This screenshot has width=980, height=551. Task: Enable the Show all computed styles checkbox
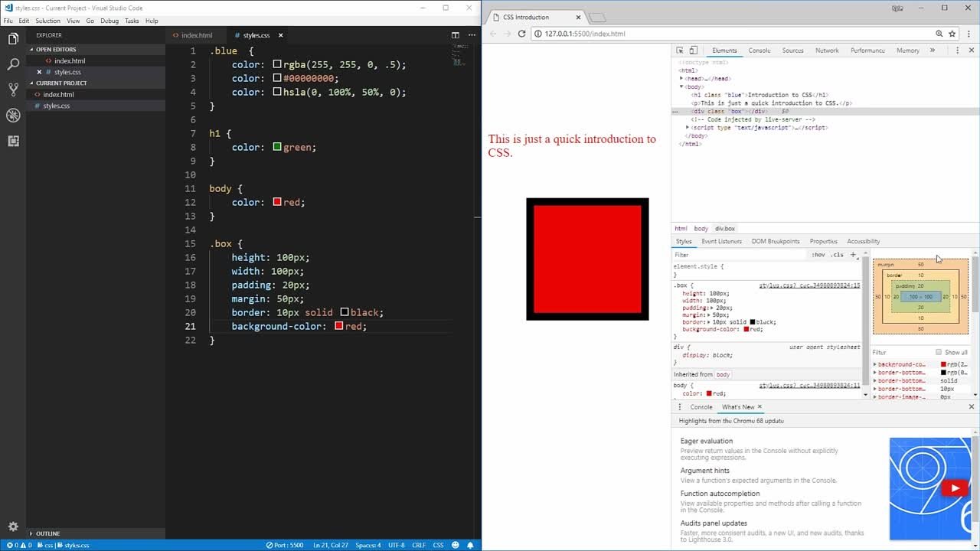(939, 352)
